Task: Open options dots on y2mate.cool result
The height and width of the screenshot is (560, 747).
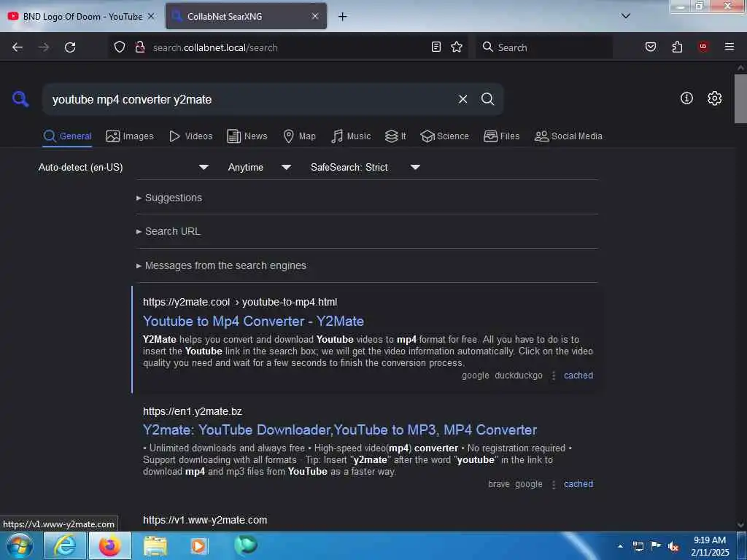Action: tap(553, 376)
